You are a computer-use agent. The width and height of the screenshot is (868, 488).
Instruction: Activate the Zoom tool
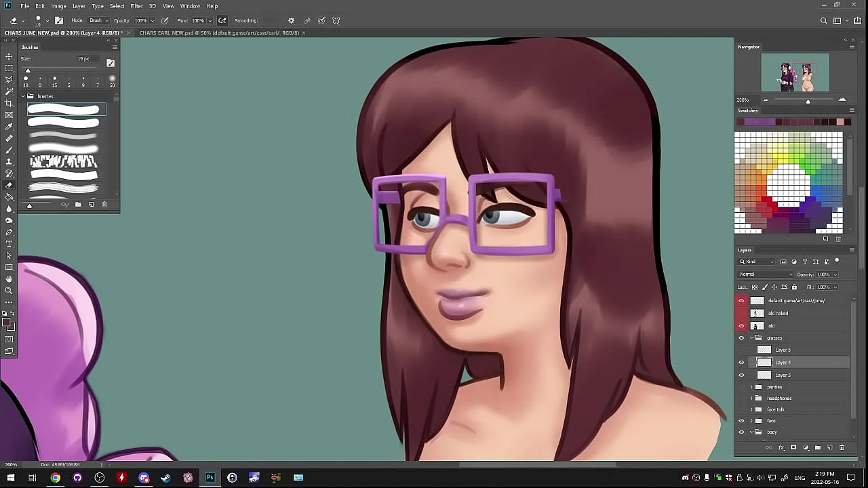click(9, 291)
